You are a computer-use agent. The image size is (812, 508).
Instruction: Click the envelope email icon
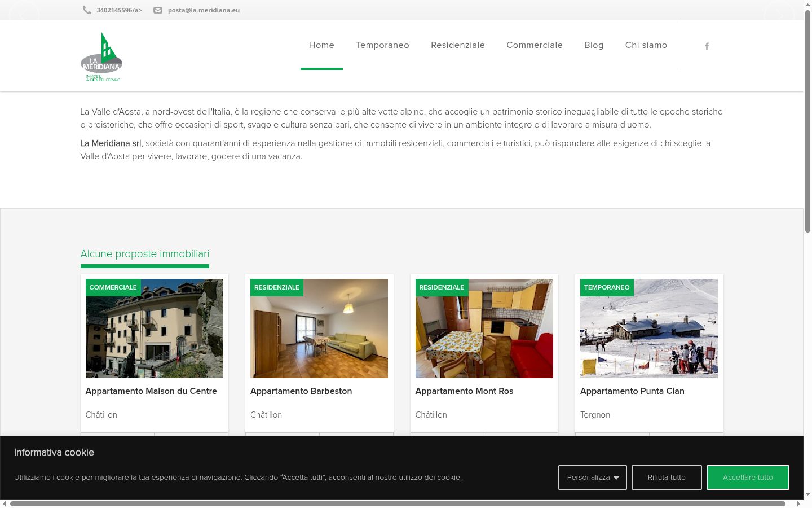158,10
